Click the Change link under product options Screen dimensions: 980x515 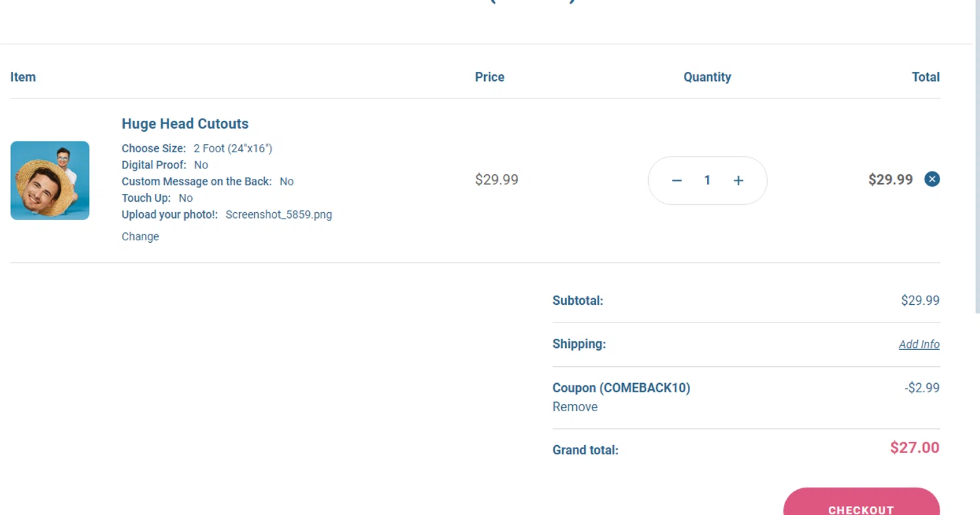point(140,236)
